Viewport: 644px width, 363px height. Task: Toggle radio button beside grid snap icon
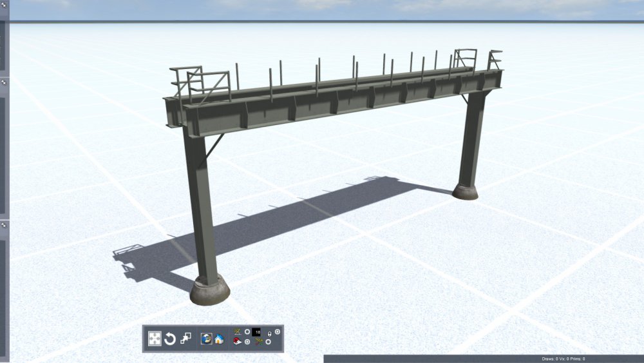pyautogui.click(x=247, y=332)
